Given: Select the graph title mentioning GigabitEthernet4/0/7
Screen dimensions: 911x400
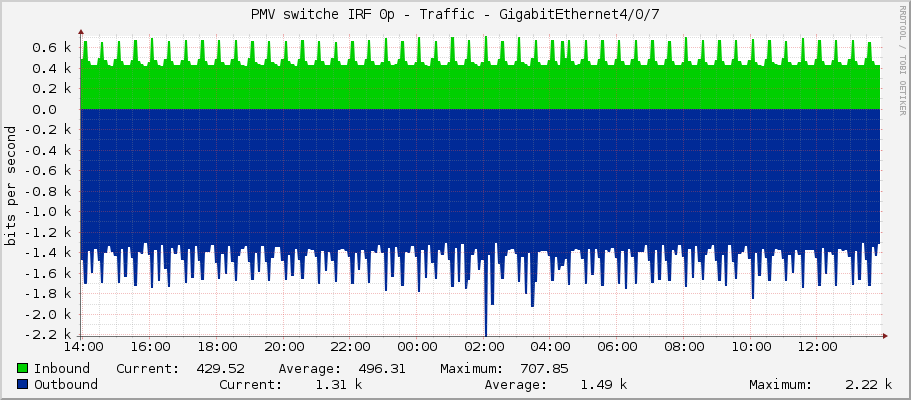Looking at the screenshot, I should click(455, 15).
